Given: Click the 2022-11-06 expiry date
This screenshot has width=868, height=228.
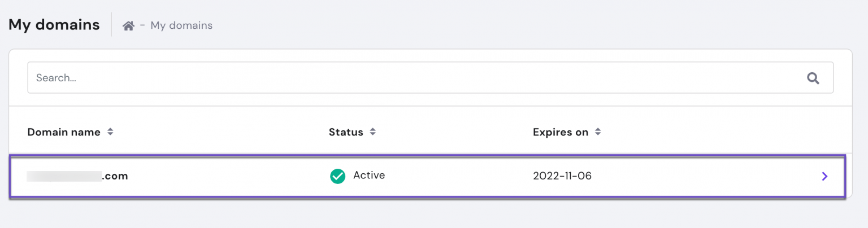Looking at the screenshot, I should pyautogui.click(x=562, y=176).
